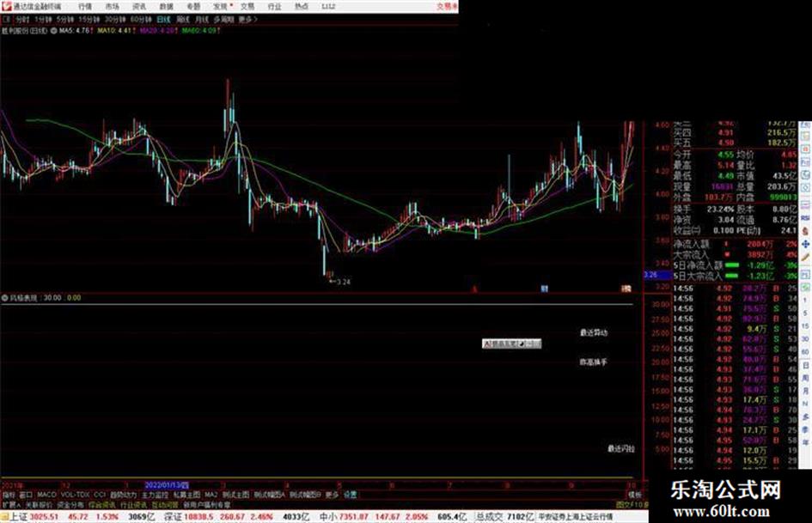The image size is (812, 523).
Task: Click the sidebar icon just below the pencil icon
Action: click(x=805, y=274)
